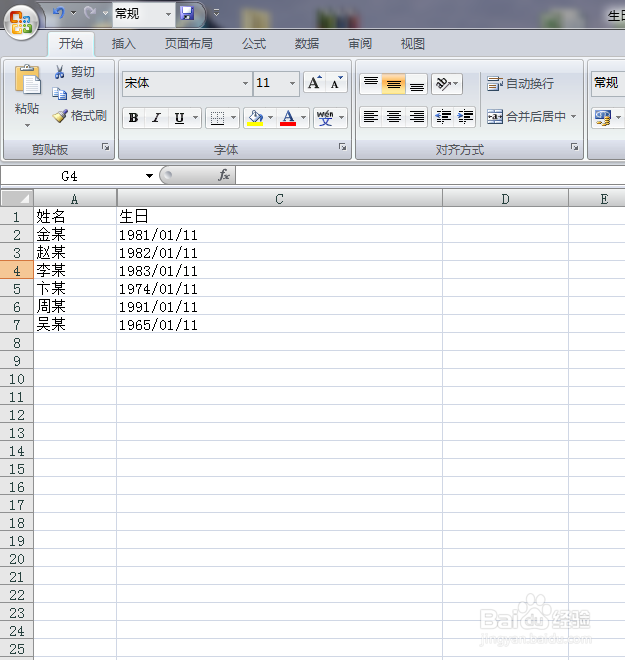Select cell containing 1983/01/11
625x660 pixels.
pyautogui.click(x=279, y=270)
